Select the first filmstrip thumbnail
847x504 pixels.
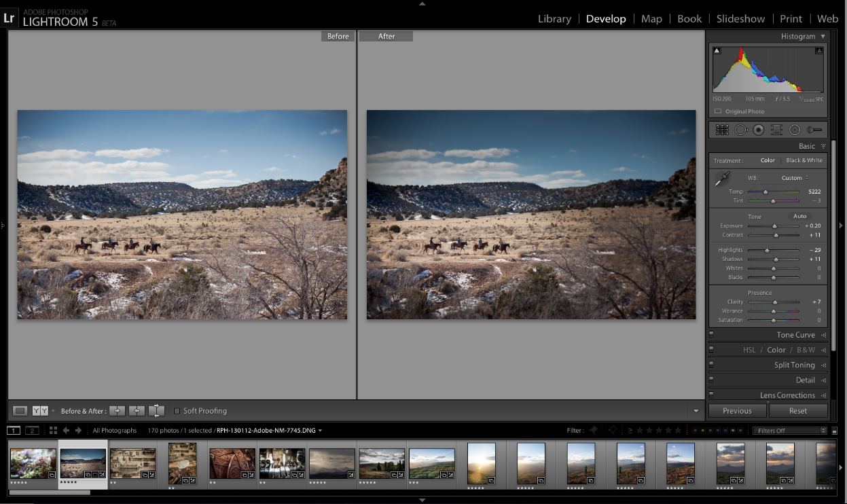pyautogui.click(x=33, y=463)
